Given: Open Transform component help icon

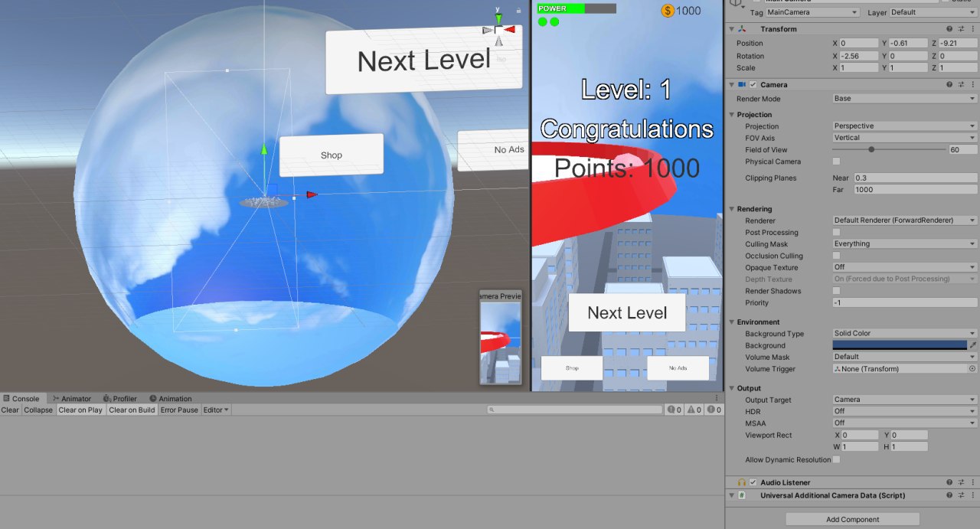Looking at the screenshot, I should tap(949, 29).
